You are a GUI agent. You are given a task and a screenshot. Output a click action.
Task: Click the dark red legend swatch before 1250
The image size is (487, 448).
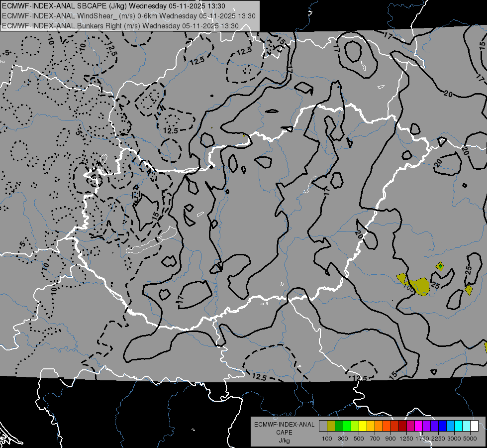[402, 426]
